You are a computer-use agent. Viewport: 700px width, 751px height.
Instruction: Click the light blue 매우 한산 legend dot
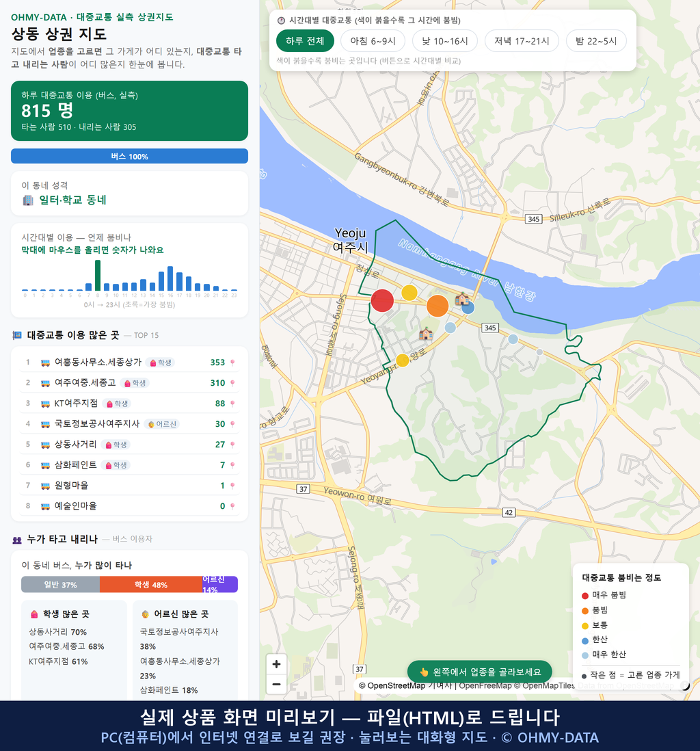pyautogui.click(x=584, y=655)
